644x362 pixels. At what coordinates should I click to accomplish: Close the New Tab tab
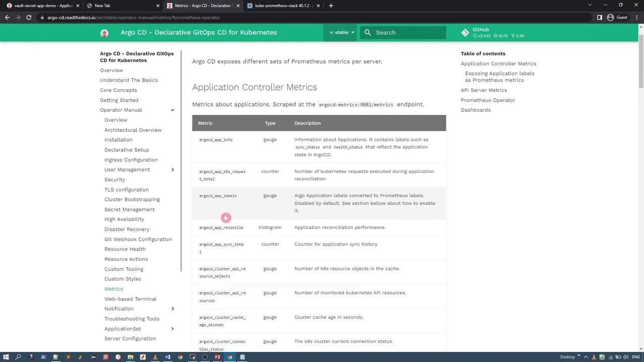[157, 6]
